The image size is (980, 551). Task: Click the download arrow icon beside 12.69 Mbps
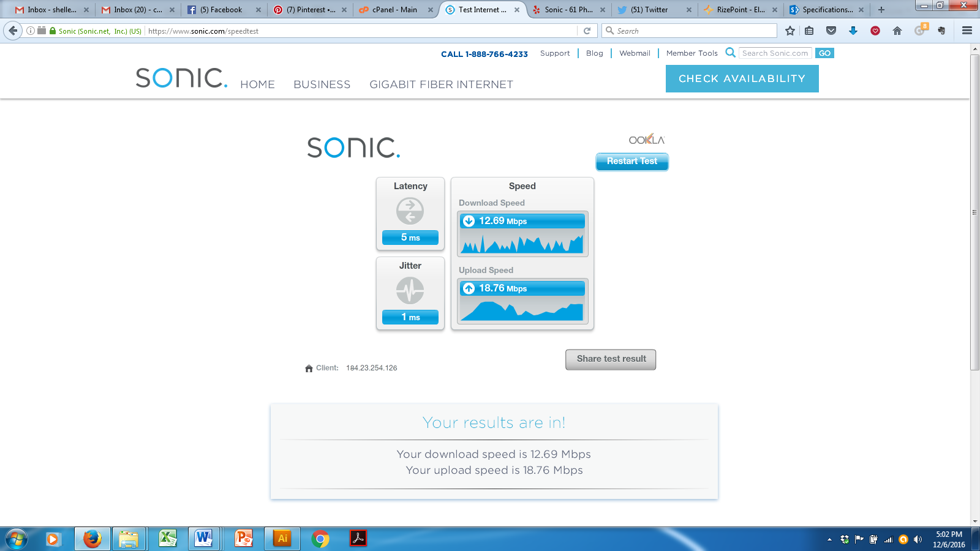coord(469,221)
